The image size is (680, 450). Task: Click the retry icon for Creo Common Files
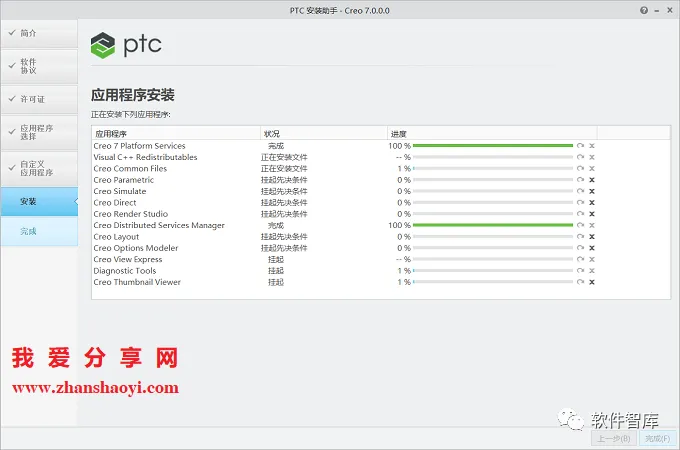(580, 168)
